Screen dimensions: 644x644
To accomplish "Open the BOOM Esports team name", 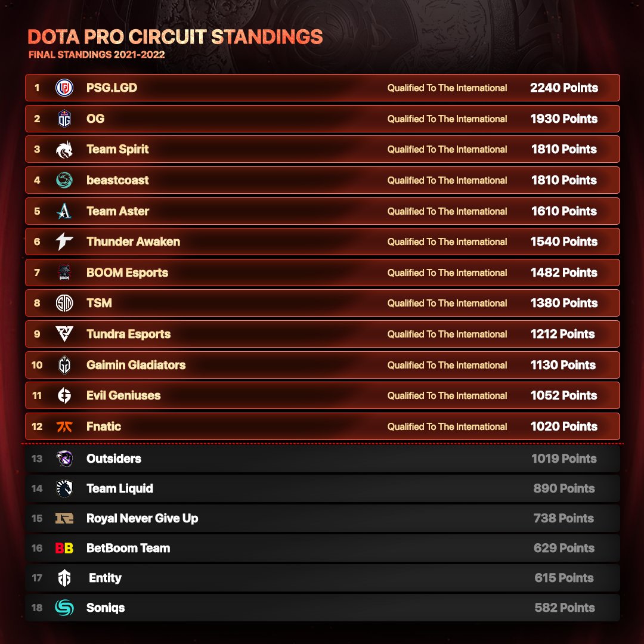I will 128,273.
